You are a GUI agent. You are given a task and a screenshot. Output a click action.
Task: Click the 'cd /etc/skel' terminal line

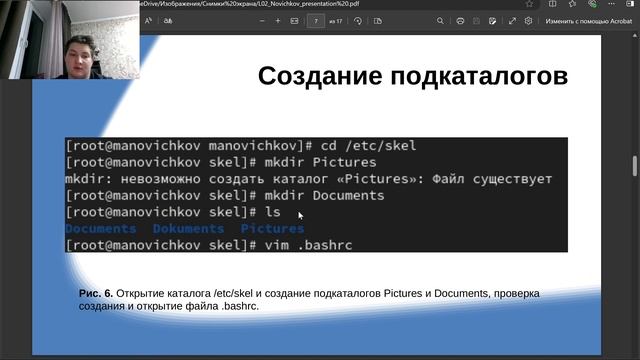click(241, 146)
